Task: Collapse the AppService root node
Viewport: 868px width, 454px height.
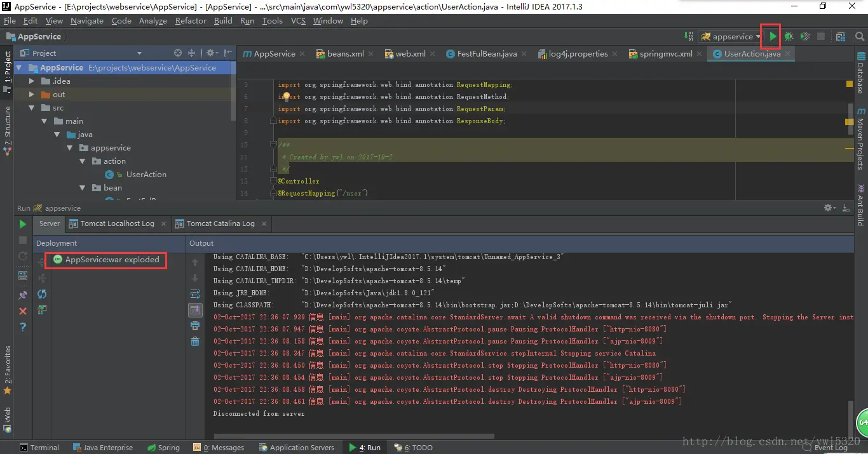Action: [x=19, y=68]
